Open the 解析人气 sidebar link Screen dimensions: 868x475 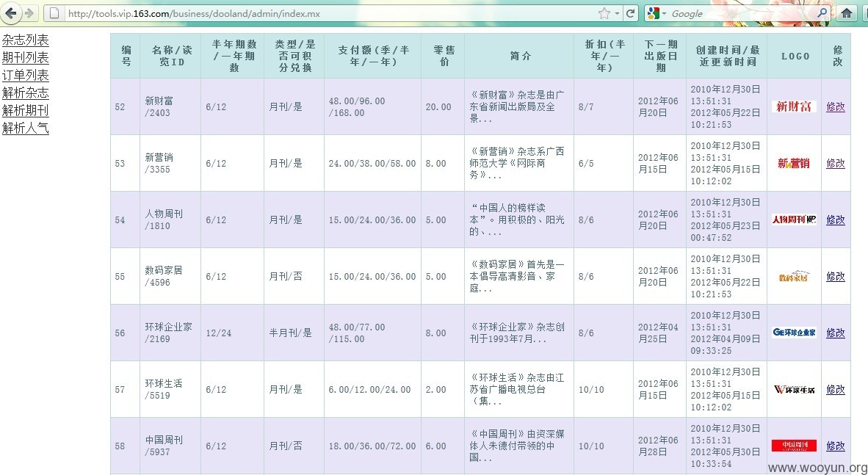(x=26, y=128)
